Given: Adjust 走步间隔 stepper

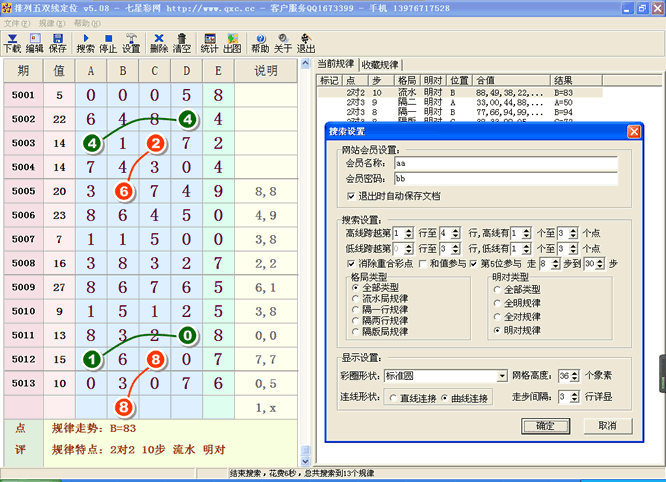Looking at the screenshot, I should (x=574, y=397).
